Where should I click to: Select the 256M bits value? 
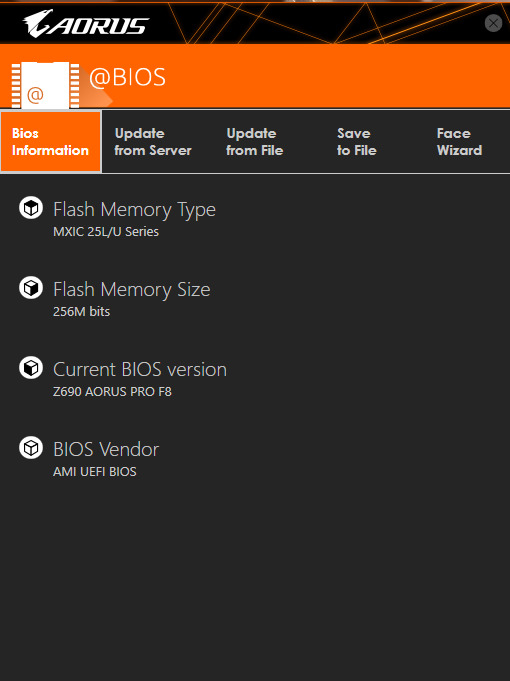pos(81,311)
